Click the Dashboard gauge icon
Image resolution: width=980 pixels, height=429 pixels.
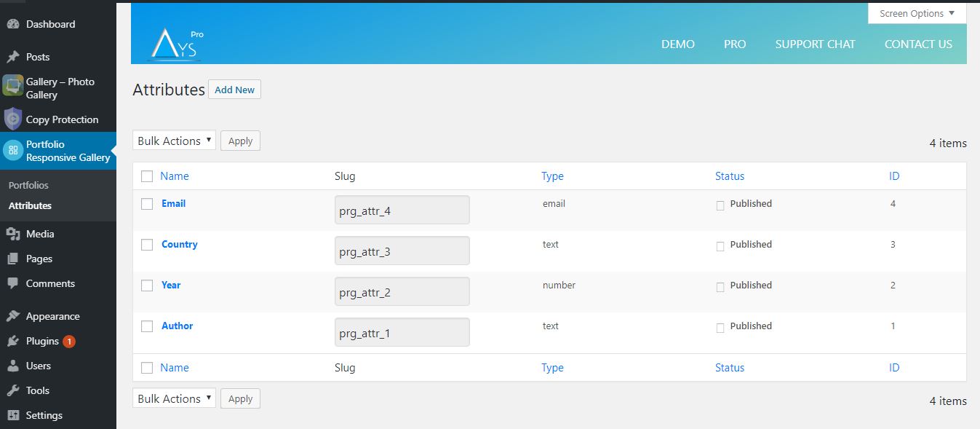[x=12, y=24]
